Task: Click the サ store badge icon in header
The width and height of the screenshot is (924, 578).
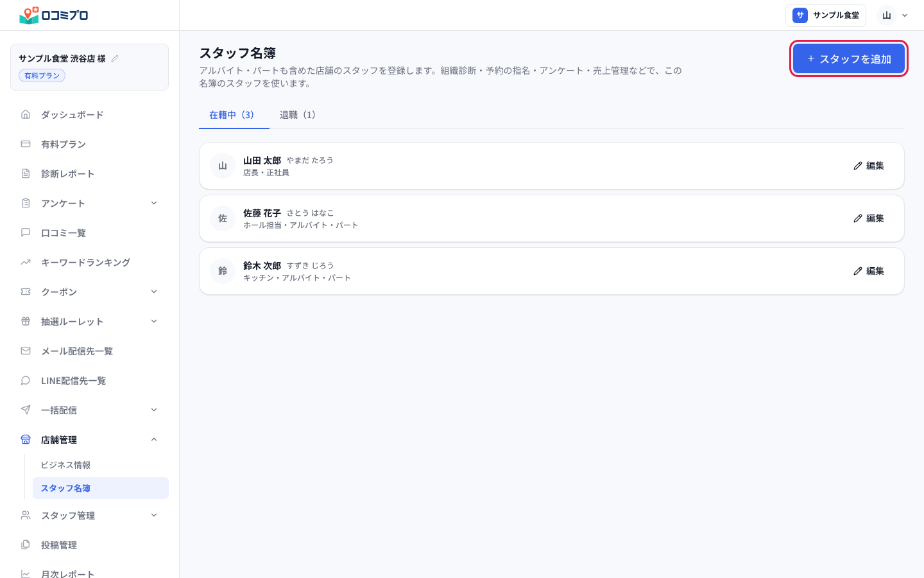Action: point(800,15)
